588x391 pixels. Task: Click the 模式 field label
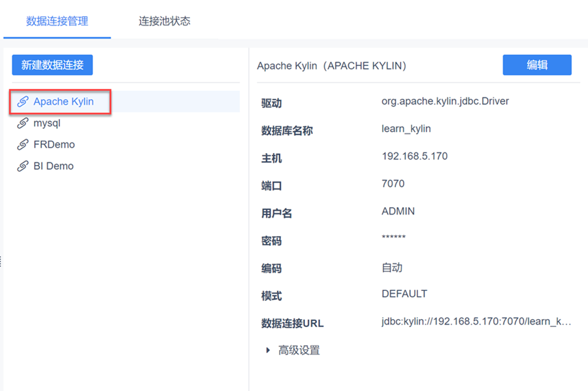272,296
